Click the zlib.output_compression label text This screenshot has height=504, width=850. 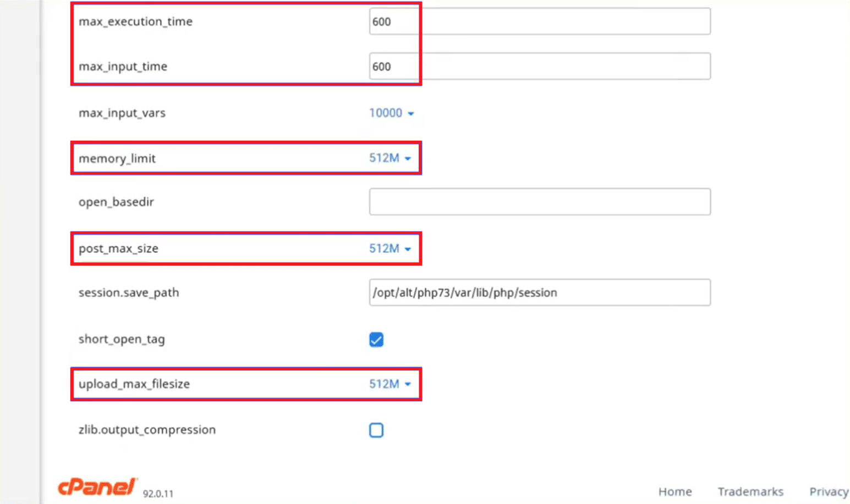(147, 430)
